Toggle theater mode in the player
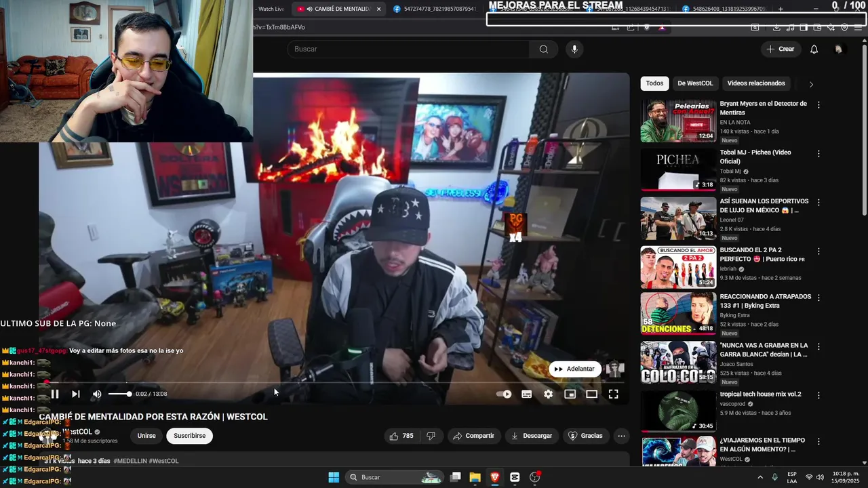868x488 pixels. pos(591,394)
